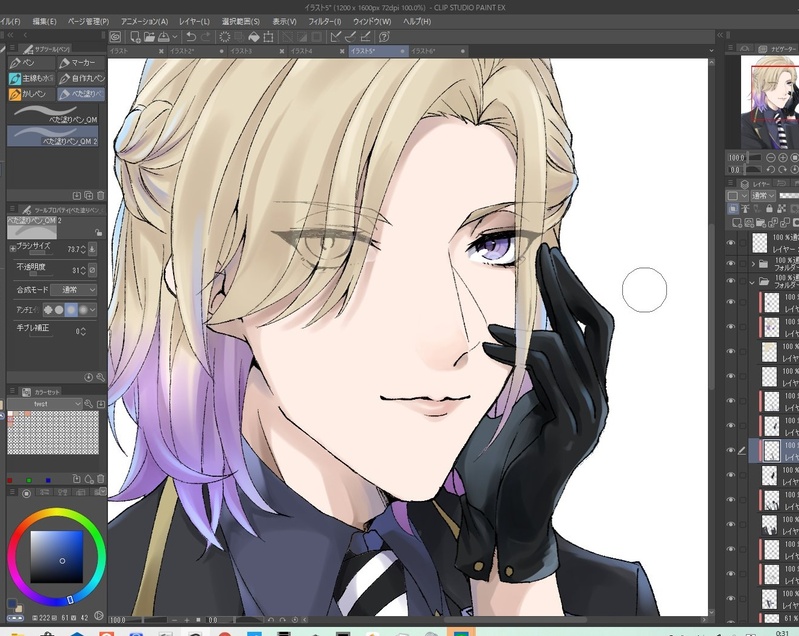Click the Save icon in command bar

[x=164, y=37]
